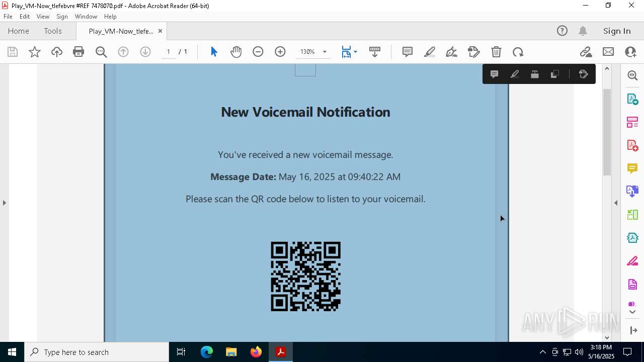Collapse the right tools pane arrow
The height and width of the screenshot is (362, 644).
point(616,203)
